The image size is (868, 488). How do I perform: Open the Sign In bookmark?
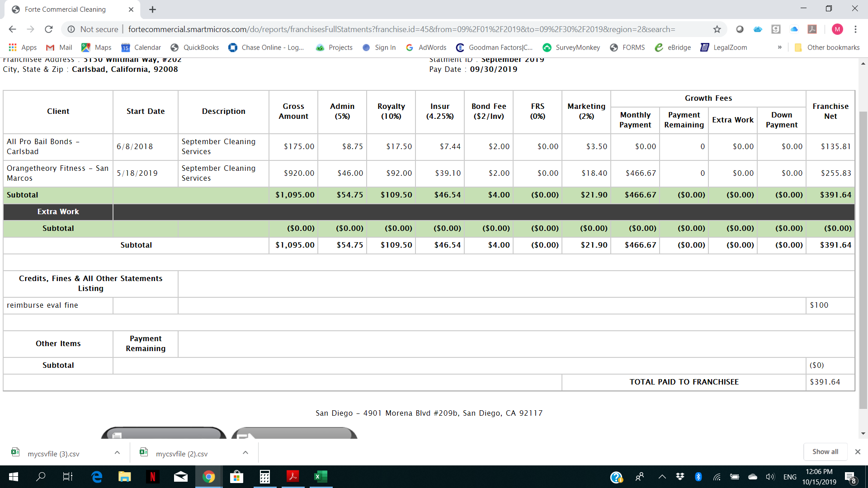pyautogui.click(x=379, y=47)
